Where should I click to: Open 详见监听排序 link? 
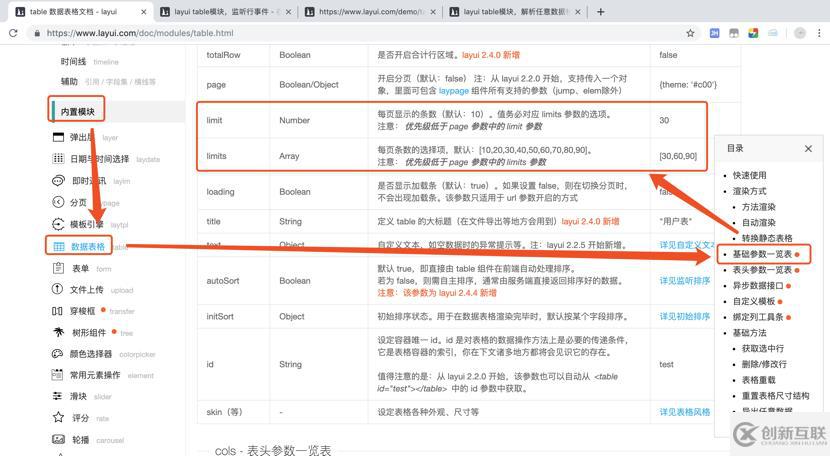click(684, 281)
